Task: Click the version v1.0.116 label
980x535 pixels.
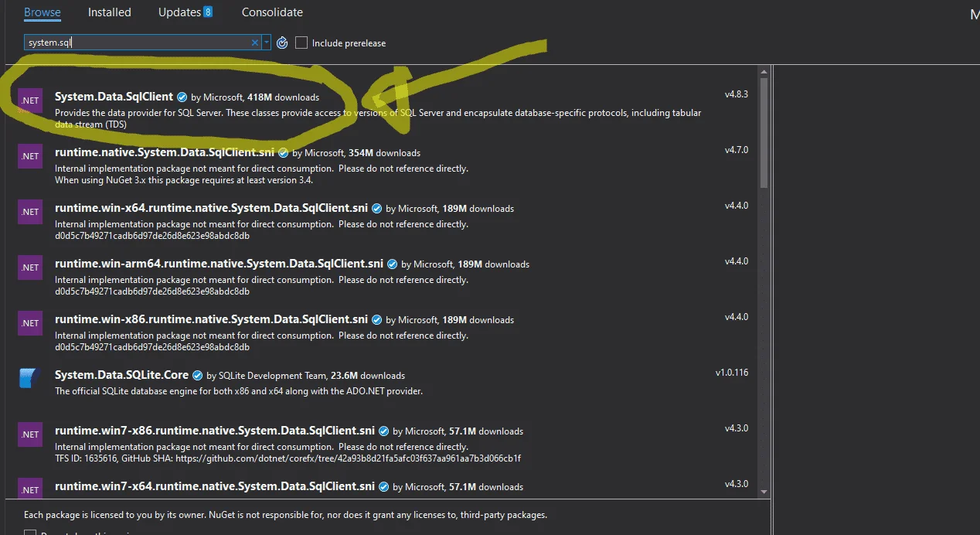Action: 732,373
